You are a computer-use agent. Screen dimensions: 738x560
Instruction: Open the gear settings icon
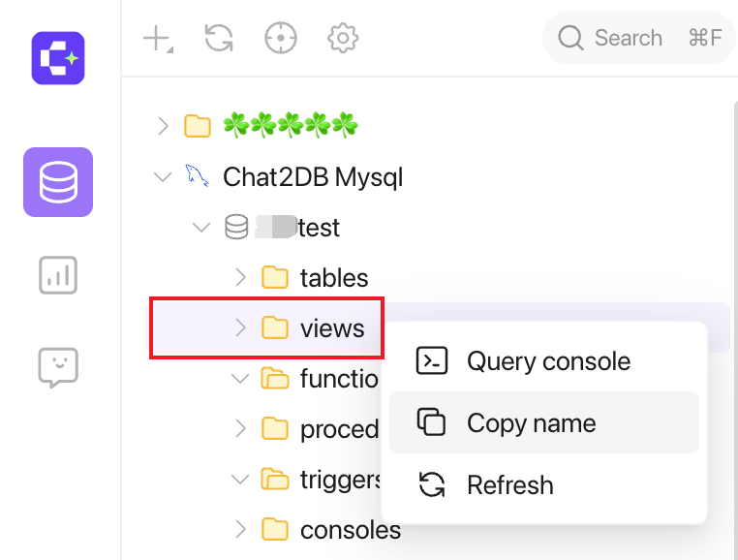[343, 38]
